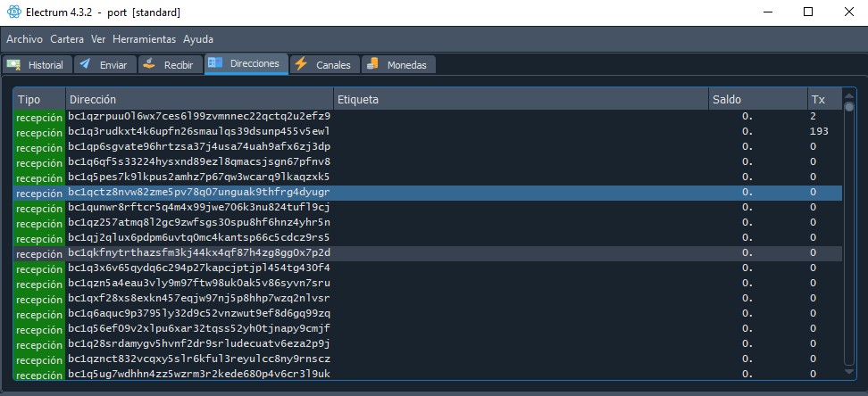
Task: Select address bc1qz257atmq8l2gc9zwfsgs30spu8hf6hnz4yhr5n
Action: (199, 222)
